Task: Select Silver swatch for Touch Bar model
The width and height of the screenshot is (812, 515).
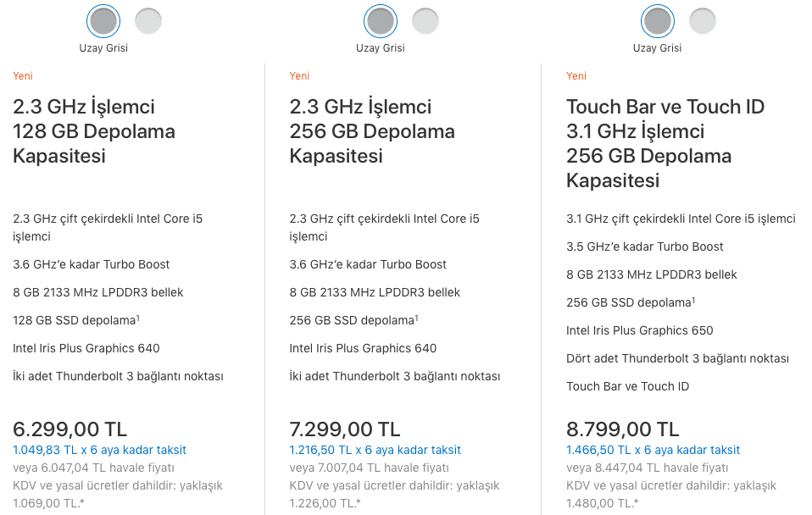Action: [703, 21]
